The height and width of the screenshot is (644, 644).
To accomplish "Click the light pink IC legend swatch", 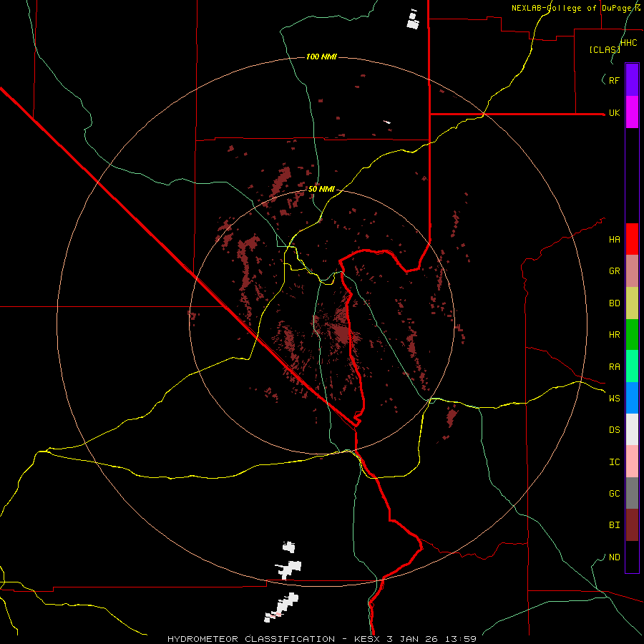I will click(632, 462).
